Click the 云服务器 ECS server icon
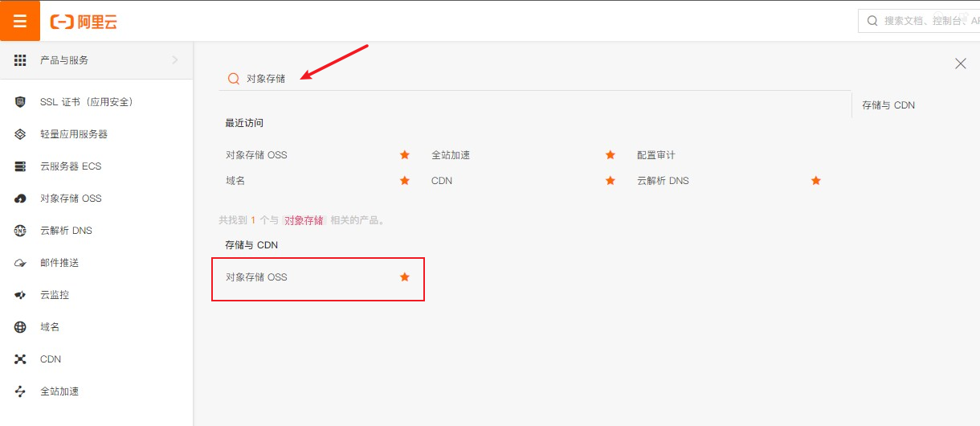This screenshot has height=426, width=980. tap(21, 166)
